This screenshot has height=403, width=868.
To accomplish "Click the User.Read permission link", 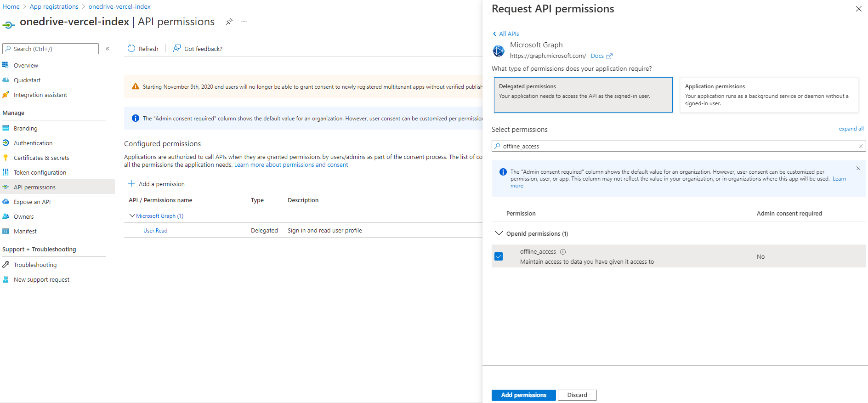I will 155,230.
